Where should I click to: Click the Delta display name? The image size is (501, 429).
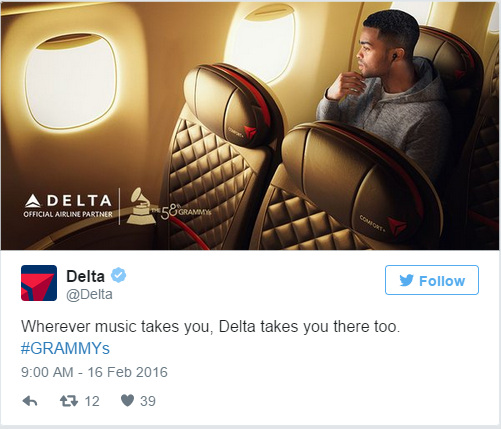coord(85,276)
